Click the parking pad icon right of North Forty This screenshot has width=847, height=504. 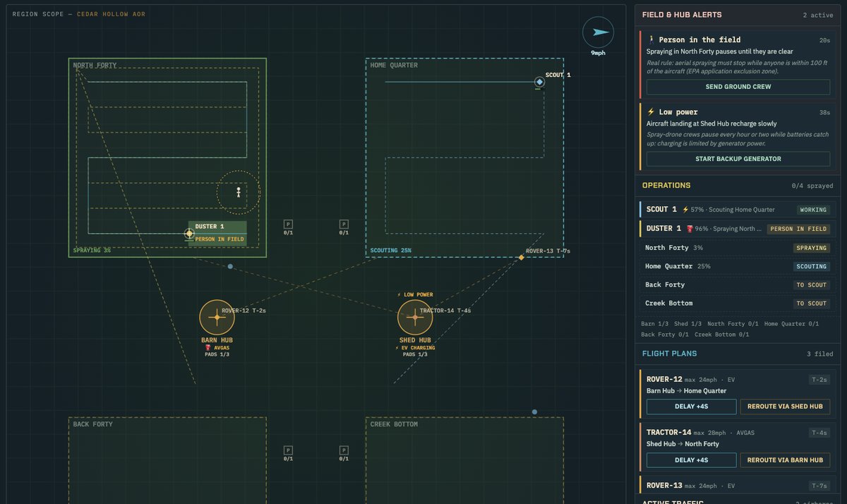point(288,224)
